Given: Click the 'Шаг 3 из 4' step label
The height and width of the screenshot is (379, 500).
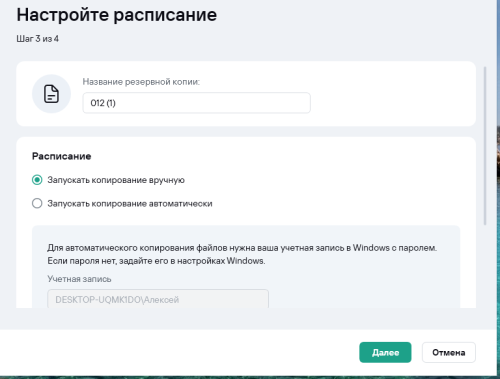Looking at the screenshot, I should tap(38, 39).
